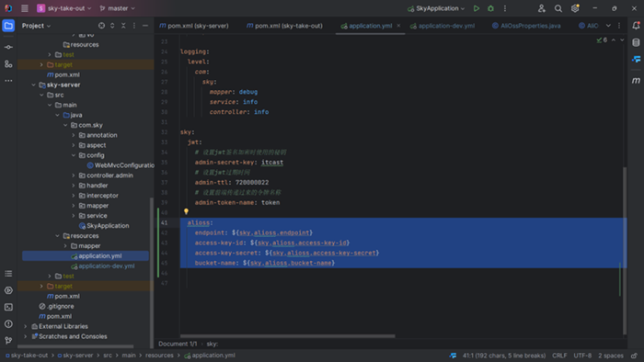Screen dimensions: 644x362
Task: Open Code With Me user icon
Action: pyautogui.click(x=542, y=8)
